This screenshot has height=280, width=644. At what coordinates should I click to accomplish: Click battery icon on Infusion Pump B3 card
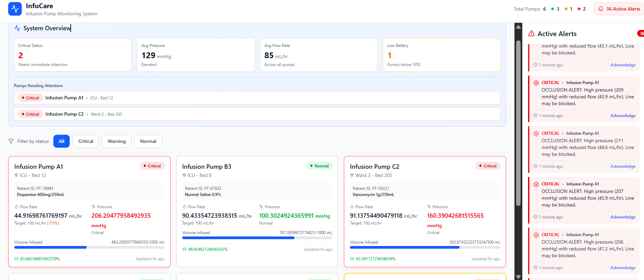point(184,249)
